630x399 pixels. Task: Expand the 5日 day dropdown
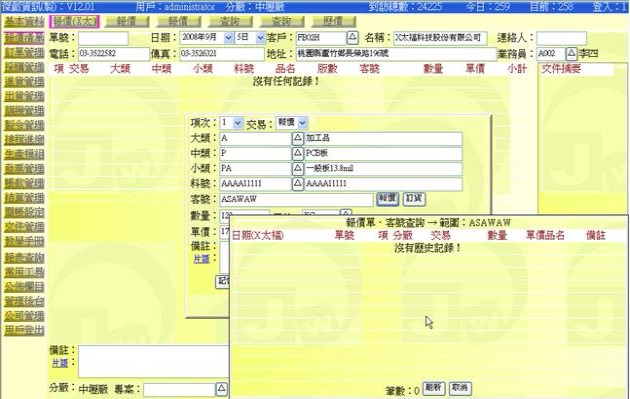point(260,38)
